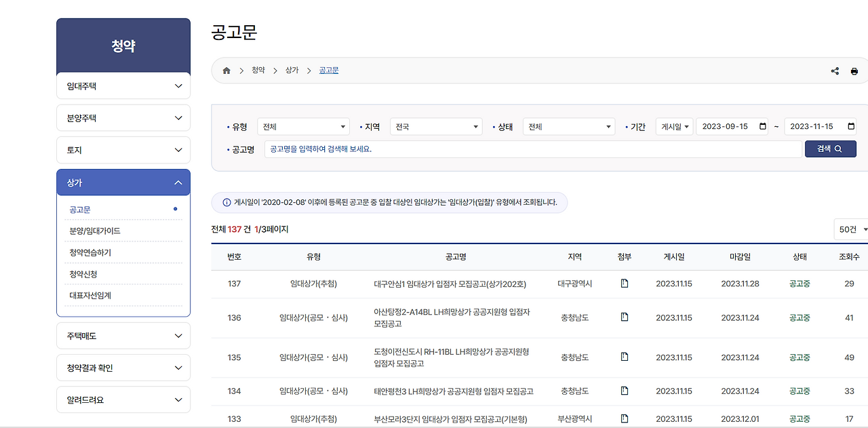Expand the 임대주택 sidebar section
The image size is (868, 428).
[123, 85]
